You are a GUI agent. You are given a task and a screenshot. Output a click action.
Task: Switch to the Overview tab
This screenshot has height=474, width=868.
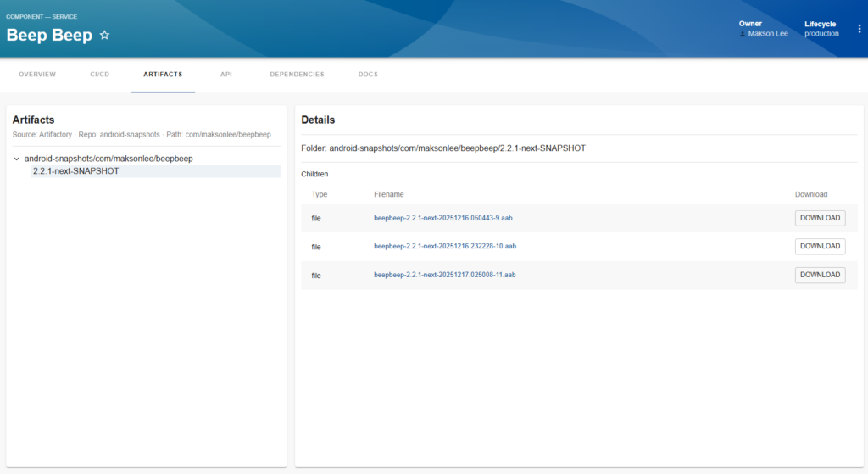37,75
